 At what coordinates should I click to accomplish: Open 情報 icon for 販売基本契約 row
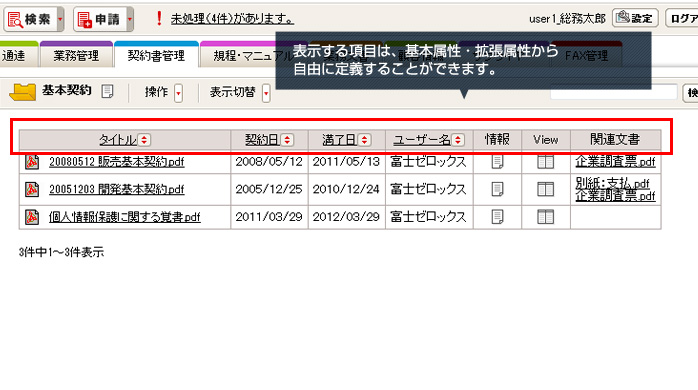point(497,162)
